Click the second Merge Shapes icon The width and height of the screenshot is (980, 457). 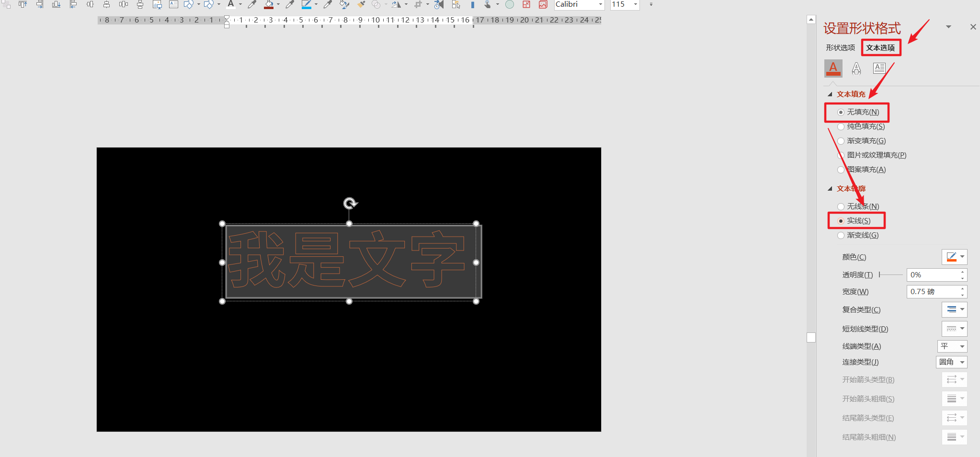pos(209,4)
